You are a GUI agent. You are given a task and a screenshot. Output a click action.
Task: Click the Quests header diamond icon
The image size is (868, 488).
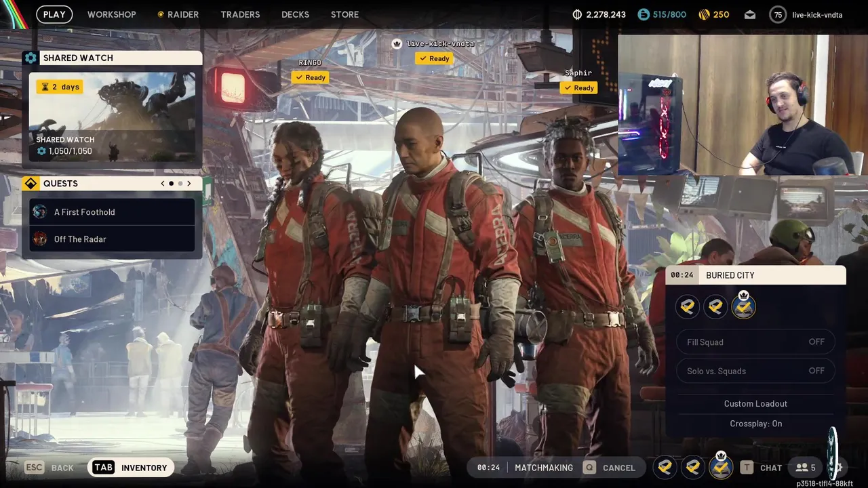point(31,184)
